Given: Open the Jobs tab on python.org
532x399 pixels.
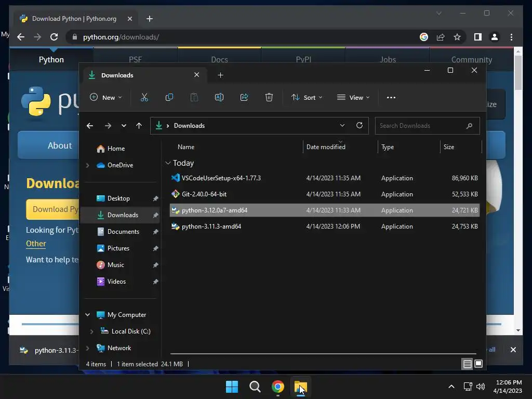Looking at the screenshot, I should click(388, 59).
